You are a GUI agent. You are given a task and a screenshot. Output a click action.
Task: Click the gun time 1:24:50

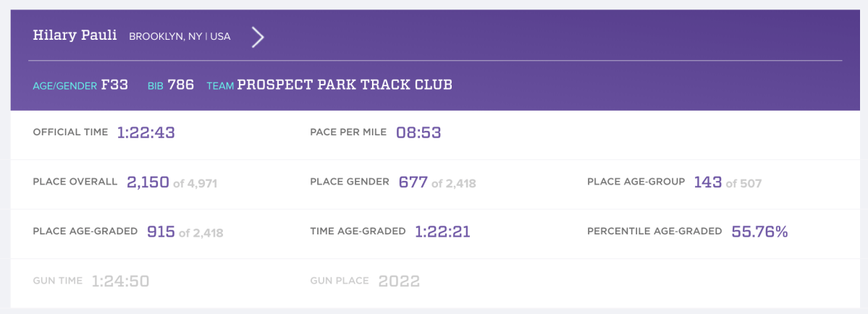(120, 281)
